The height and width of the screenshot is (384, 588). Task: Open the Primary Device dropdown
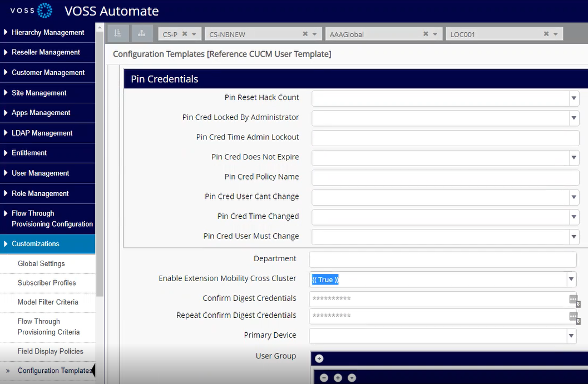[x=571, y=336]
